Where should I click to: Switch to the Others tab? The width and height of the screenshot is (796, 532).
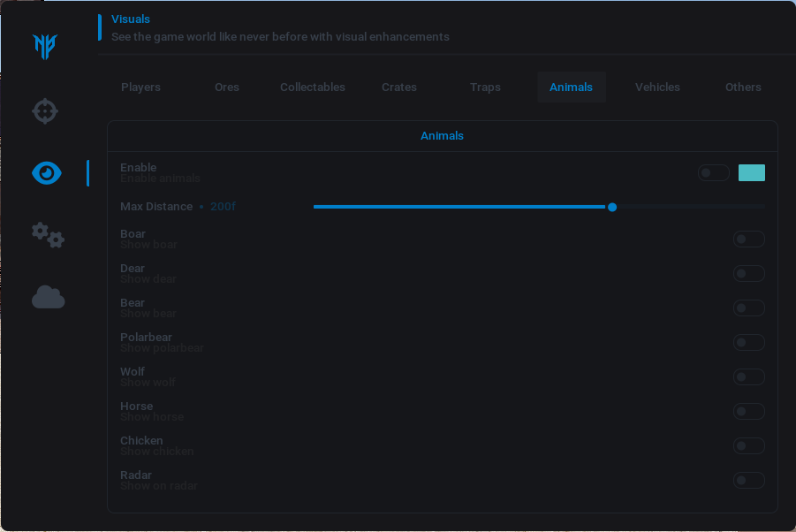[x=743, y=87]
